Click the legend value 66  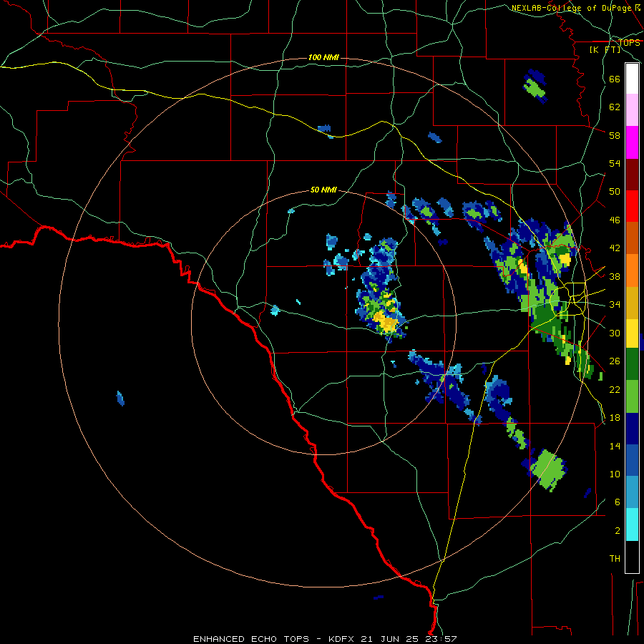tap(615, 79)
